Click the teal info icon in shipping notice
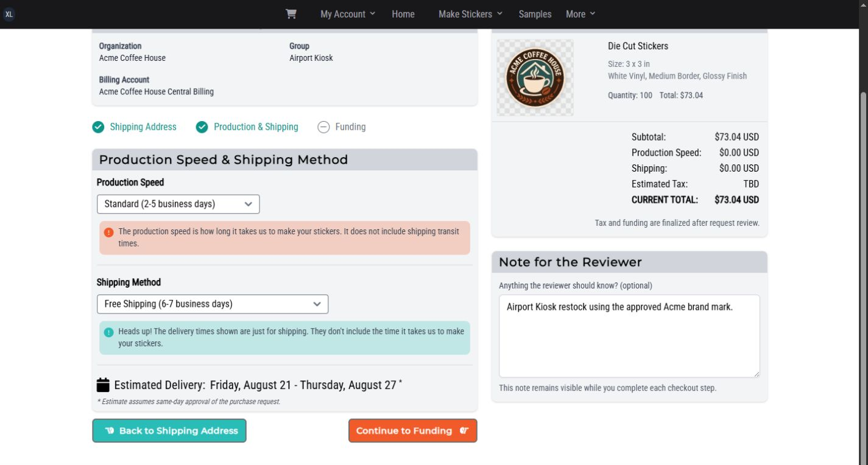This screenshot has height=465, width=868. point(108,332)
